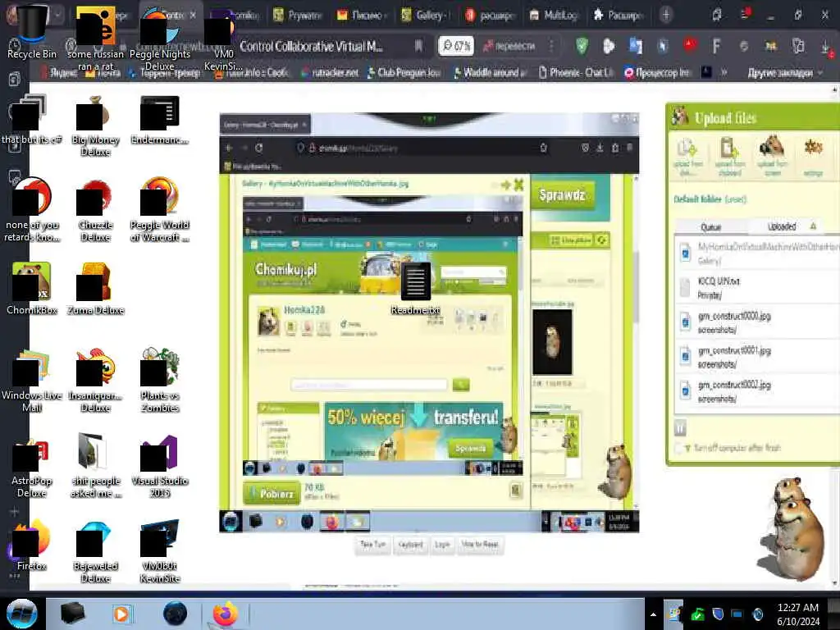Viewport: 840px width, 630px height.
Task: Open Peggle World of Warcraft shortcut
Action: pos(160,211)
